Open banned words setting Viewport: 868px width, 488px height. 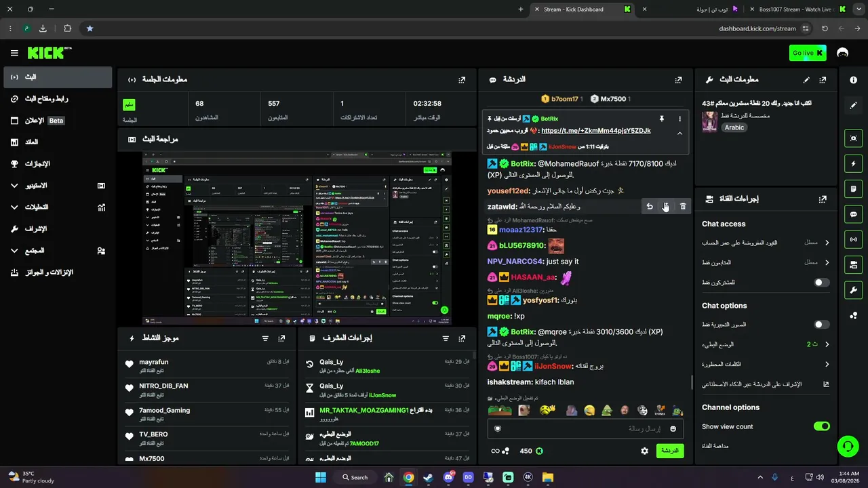pos(766,365)
